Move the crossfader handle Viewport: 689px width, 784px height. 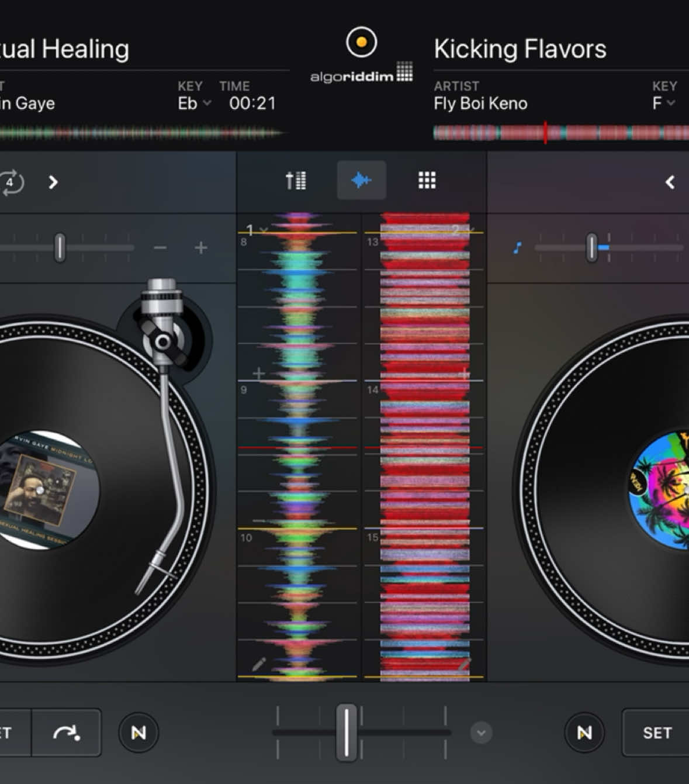click(x=346, y=733)
